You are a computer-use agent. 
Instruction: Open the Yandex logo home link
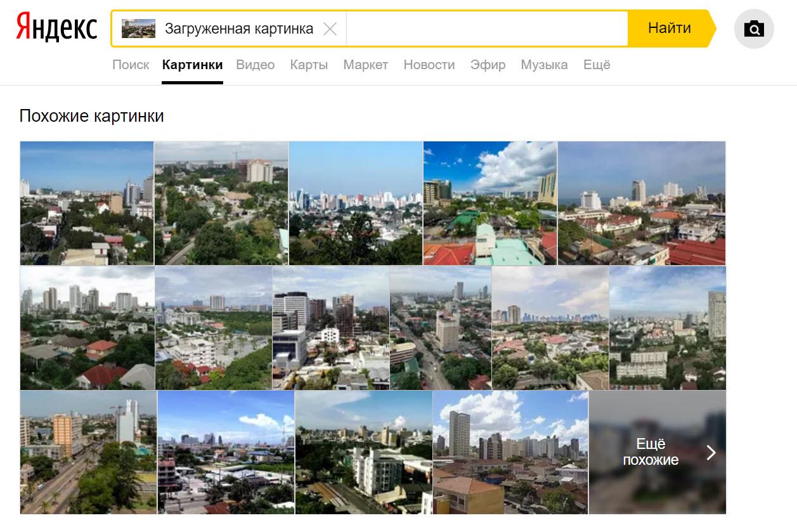click(56, 29)
